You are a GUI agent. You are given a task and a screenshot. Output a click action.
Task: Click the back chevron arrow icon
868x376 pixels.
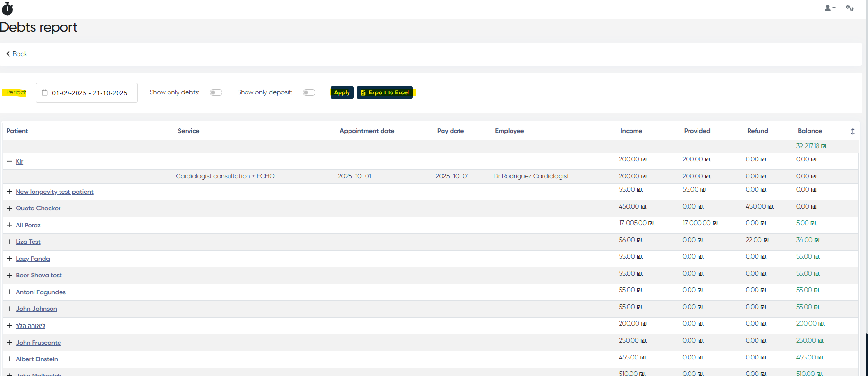click(x=8, y=54)
